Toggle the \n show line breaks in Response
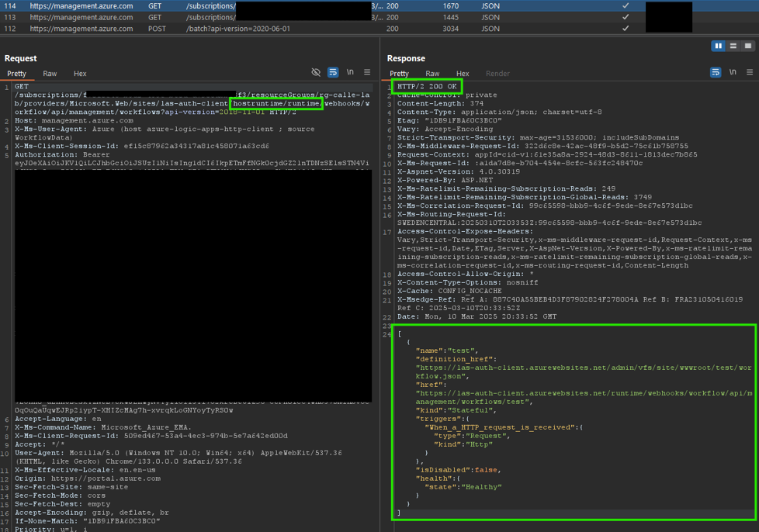759x532 pixels. tap(733, 72)
